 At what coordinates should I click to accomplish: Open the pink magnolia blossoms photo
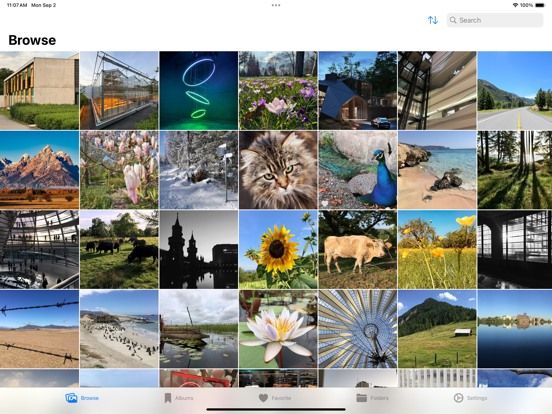(119, 170)
